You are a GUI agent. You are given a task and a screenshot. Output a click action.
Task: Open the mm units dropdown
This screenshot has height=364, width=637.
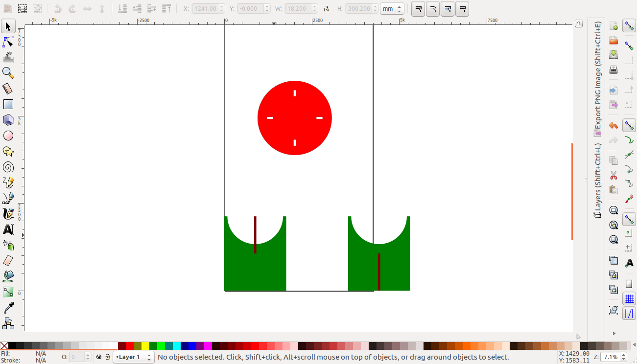[392, 9]
